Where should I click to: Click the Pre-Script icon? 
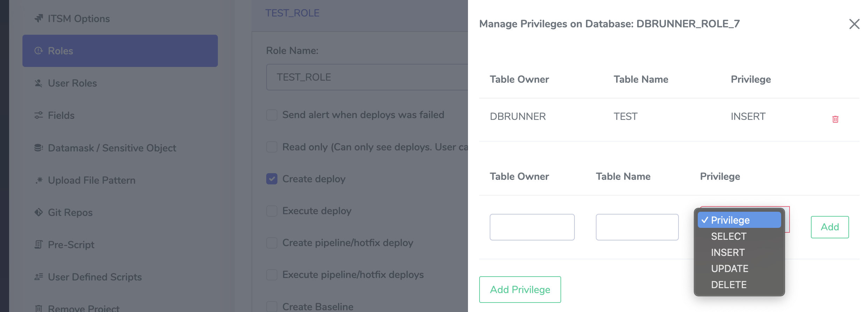pyautogui.click(x=39, y=245)
